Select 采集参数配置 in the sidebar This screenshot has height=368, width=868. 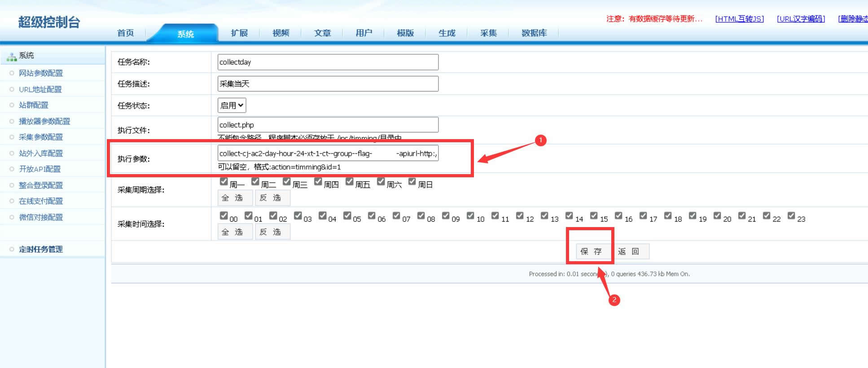(x=41, y=137)
